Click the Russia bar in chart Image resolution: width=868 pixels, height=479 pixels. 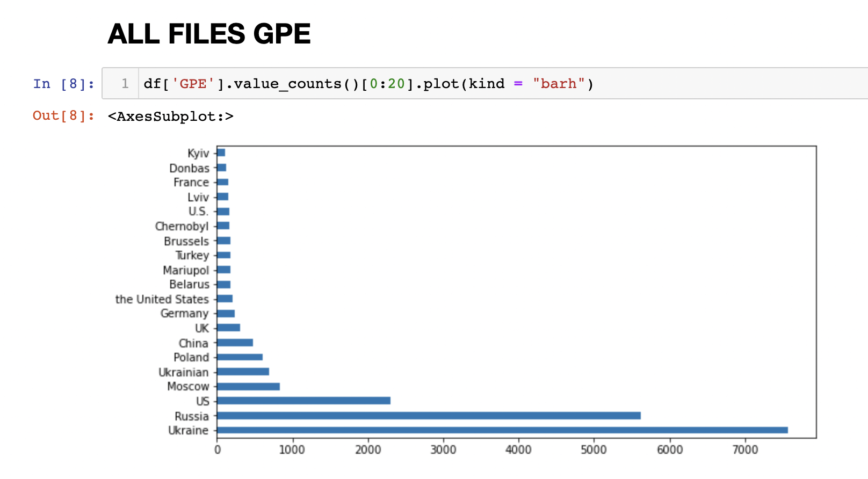(x=429, y=416)
